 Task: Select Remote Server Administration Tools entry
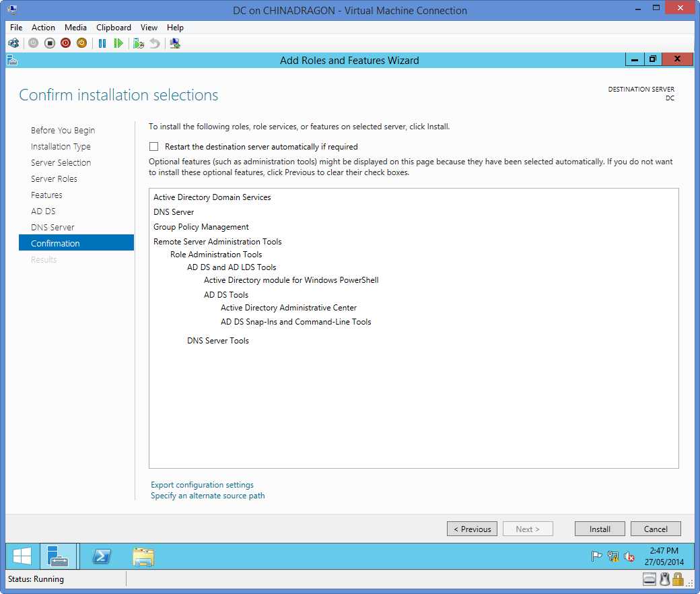click(217, 242)
